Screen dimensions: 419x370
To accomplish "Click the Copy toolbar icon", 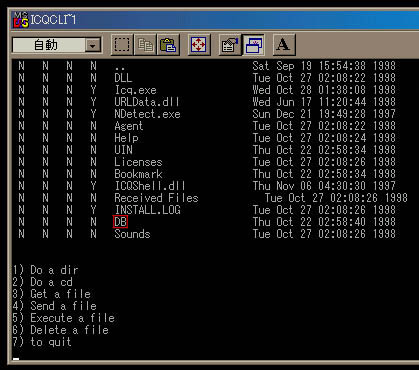I will click(145, 45).
